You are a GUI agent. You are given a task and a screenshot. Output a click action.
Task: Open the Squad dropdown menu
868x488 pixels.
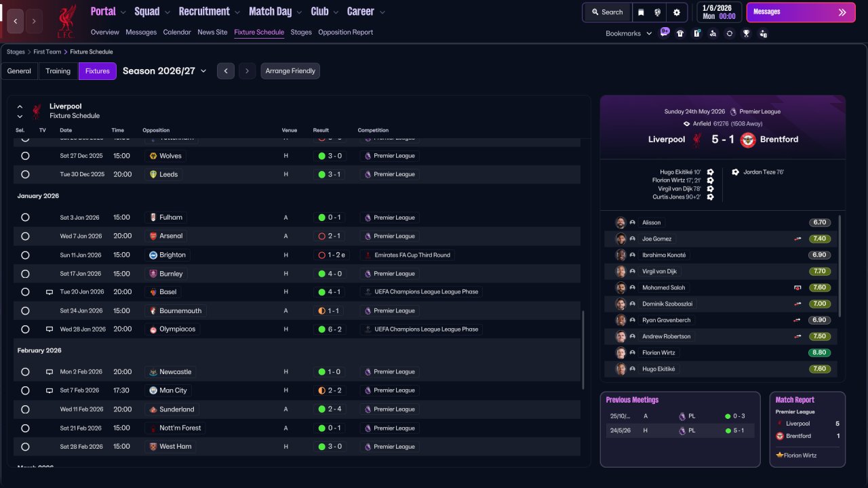tap(152, 12)
